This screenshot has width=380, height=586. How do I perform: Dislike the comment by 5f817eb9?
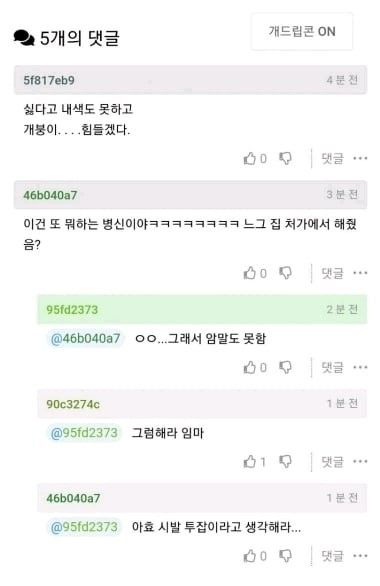point(285,158)
